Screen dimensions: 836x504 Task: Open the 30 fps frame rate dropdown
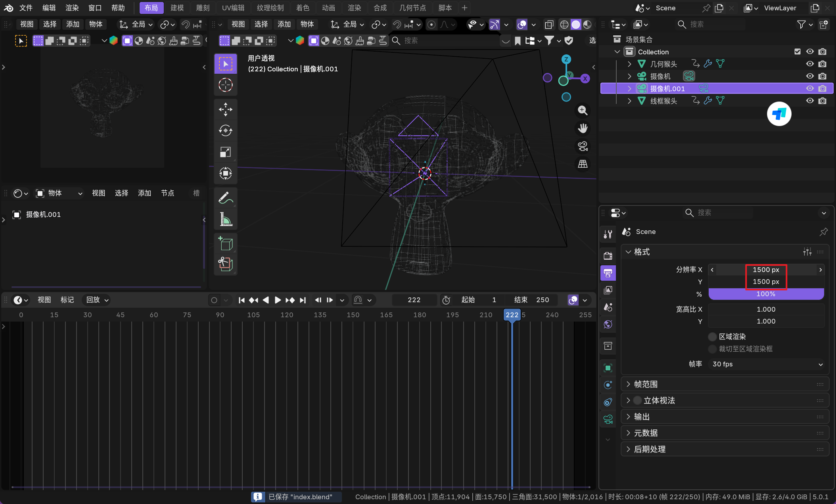coord(766,364)
